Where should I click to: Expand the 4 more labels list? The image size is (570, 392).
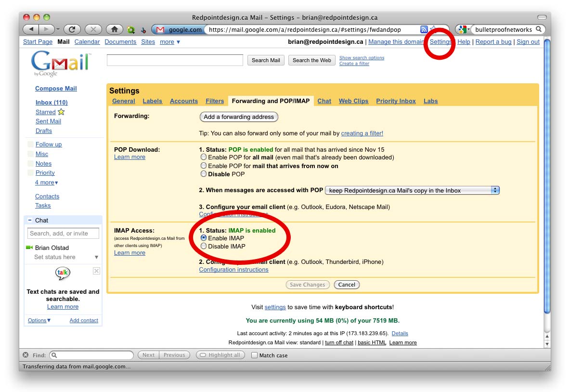point(46,183)
